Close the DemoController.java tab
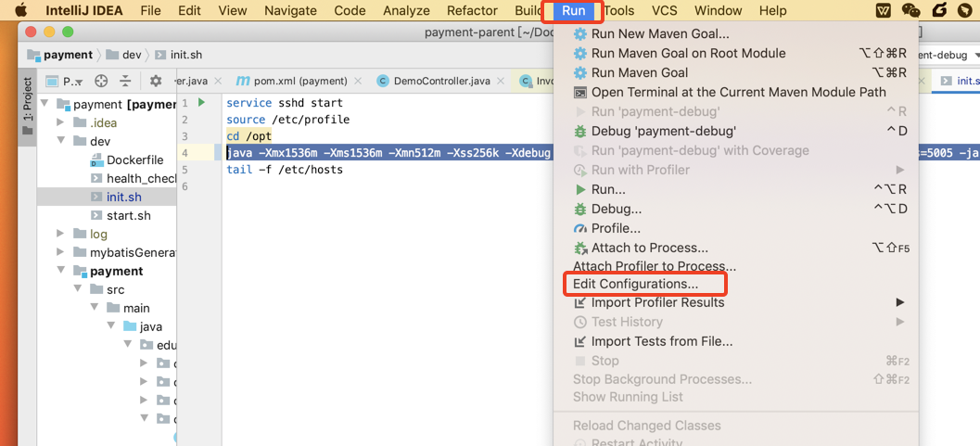Screen dimensions: 980x446 [x=500, y=82]
